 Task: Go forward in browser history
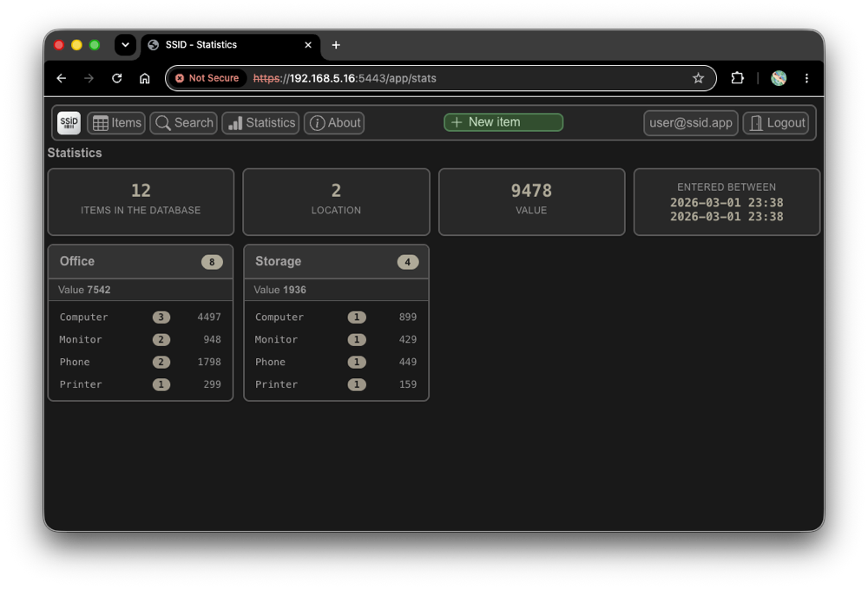point(89,79)
